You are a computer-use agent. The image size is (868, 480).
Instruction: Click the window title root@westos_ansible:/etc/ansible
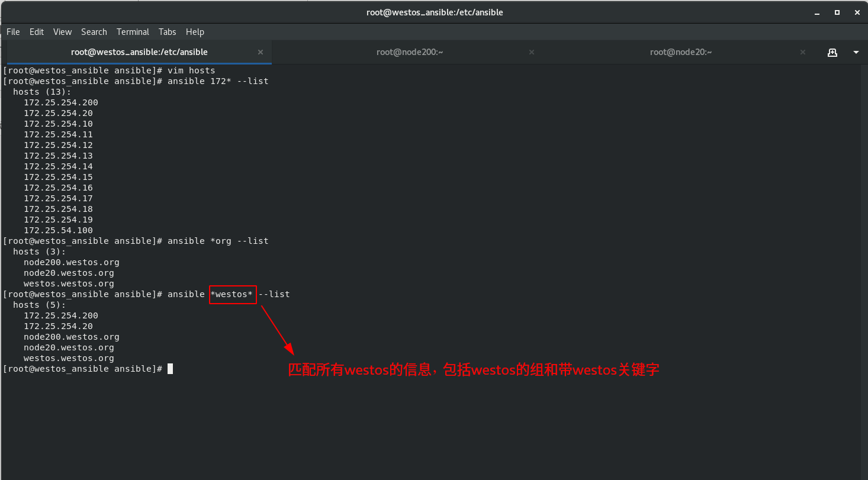click(x=434, y=12)
